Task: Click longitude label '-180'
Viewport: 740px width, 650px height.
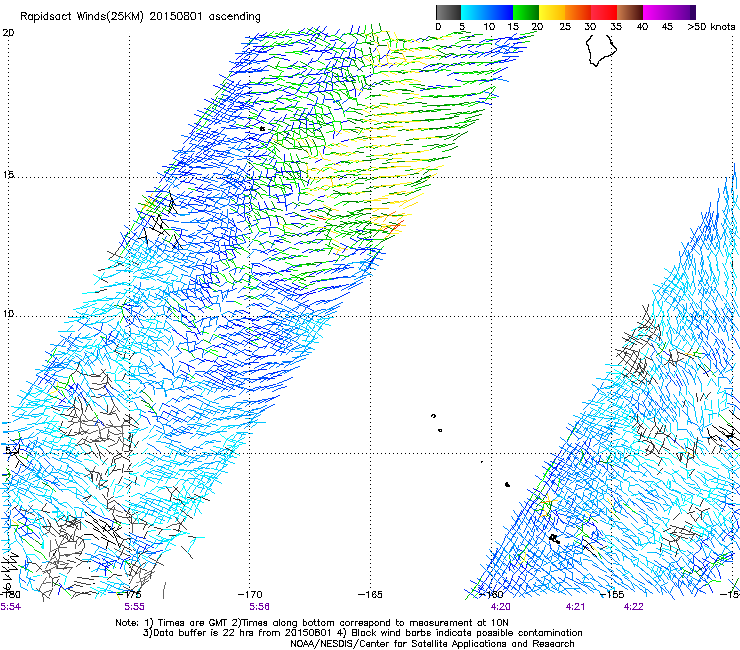Action: tap(10, 594)
